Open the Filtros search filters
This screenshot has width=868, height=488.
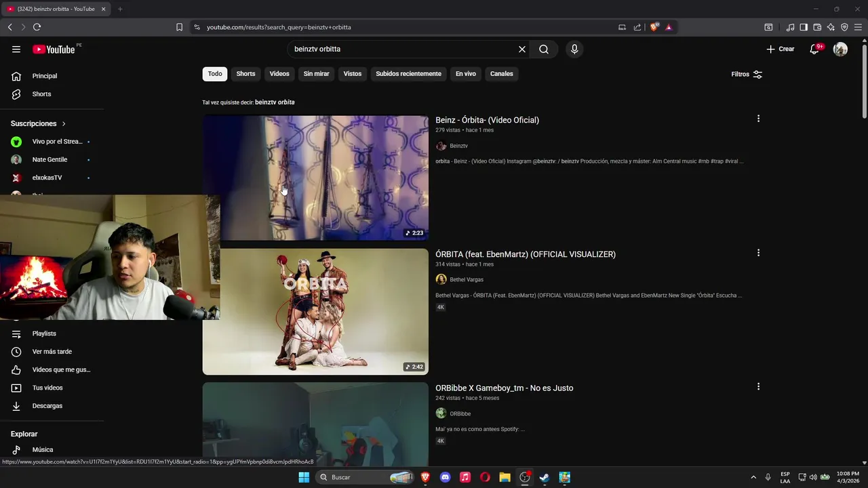(x=747, y=74)
